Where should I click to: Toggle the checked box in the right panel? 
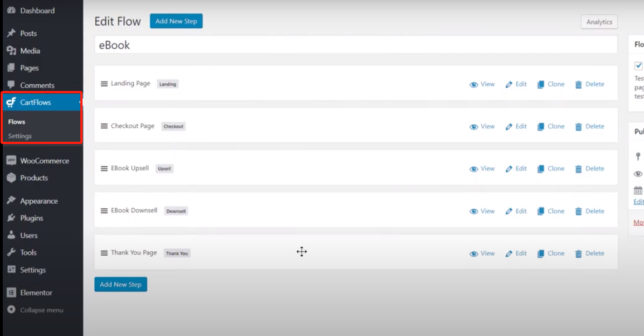638,66
